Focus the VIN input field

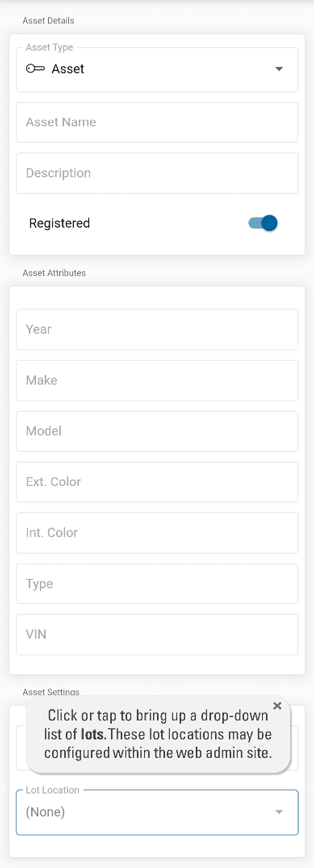157,634
